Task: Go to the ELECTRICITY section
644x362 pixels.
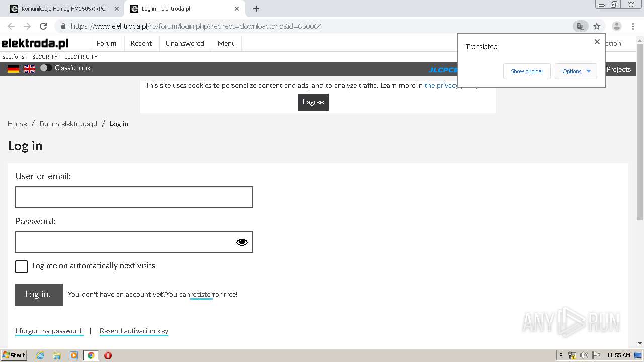Action: (x=81, y=57)
